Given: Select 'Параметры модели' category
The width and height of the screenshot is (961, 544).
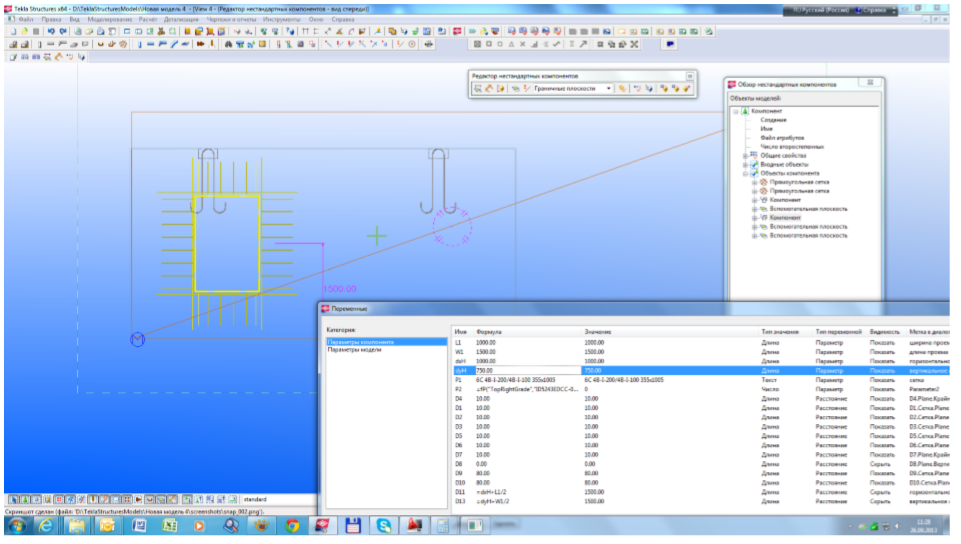Looking at the screenshot, I should click(x=352, y=349).
